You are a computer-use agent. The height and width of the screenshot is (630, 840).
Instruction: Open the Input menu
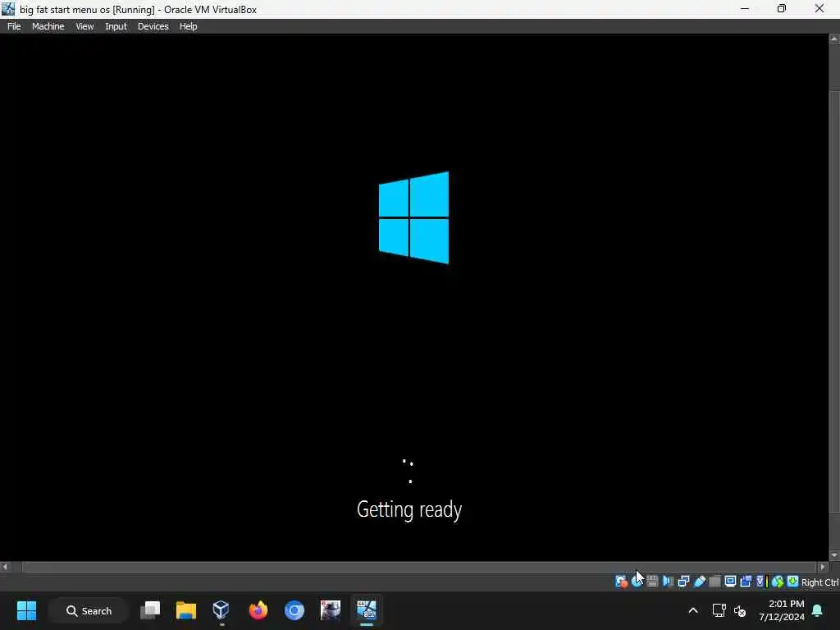(x=116, y=26)
